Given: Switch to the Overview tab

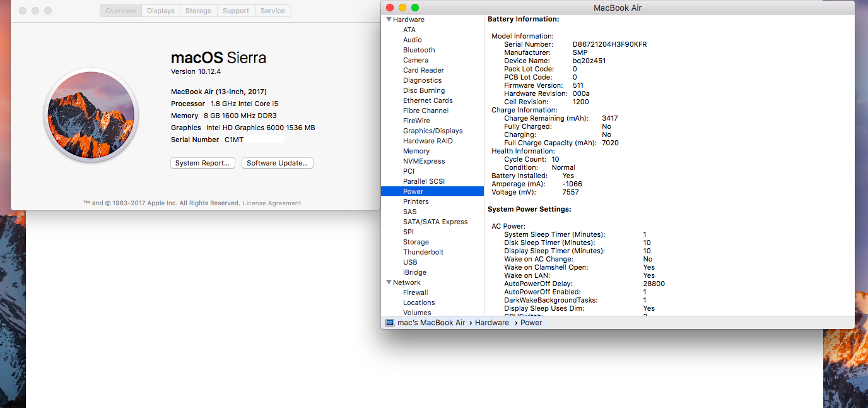Looking at the screenshot, I should (x=120, y=11).
